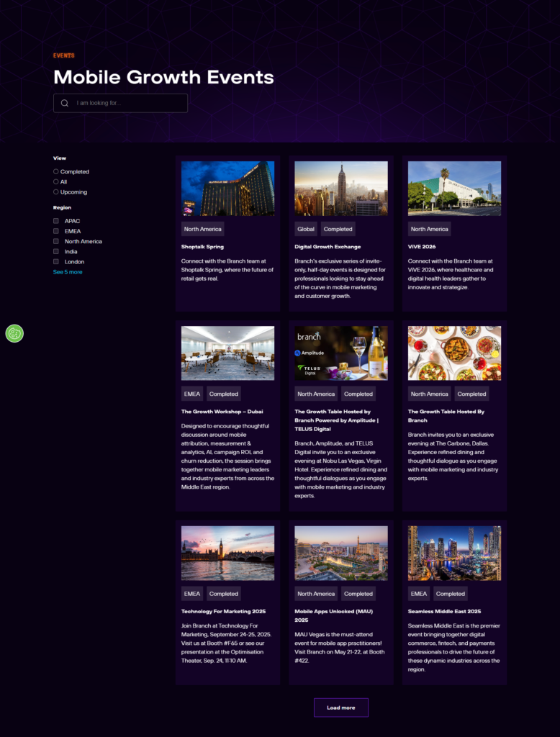
Task: Click the Global tag on Digital Growth Exchange
Action: click(306, 229)
